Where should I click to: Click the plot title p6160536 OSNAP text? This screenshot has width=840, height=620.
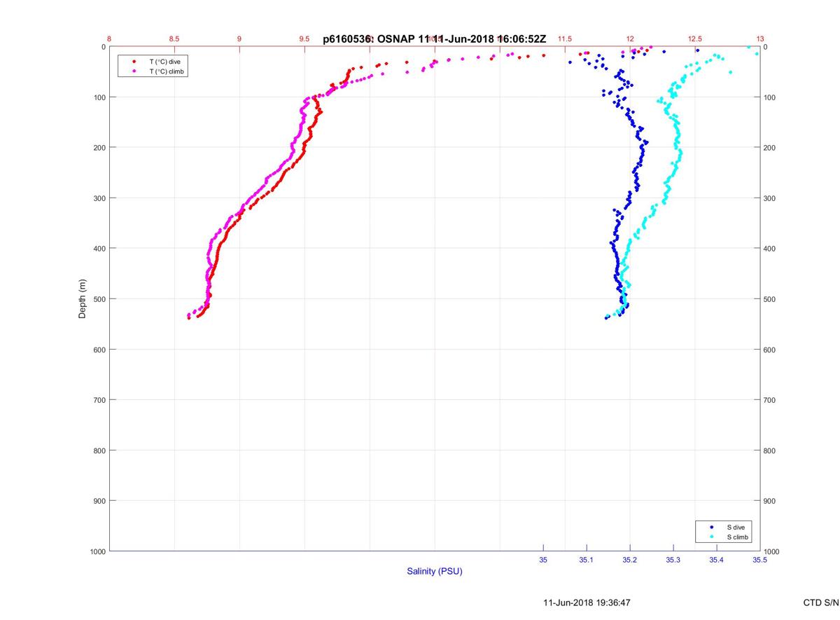point(434,39)
